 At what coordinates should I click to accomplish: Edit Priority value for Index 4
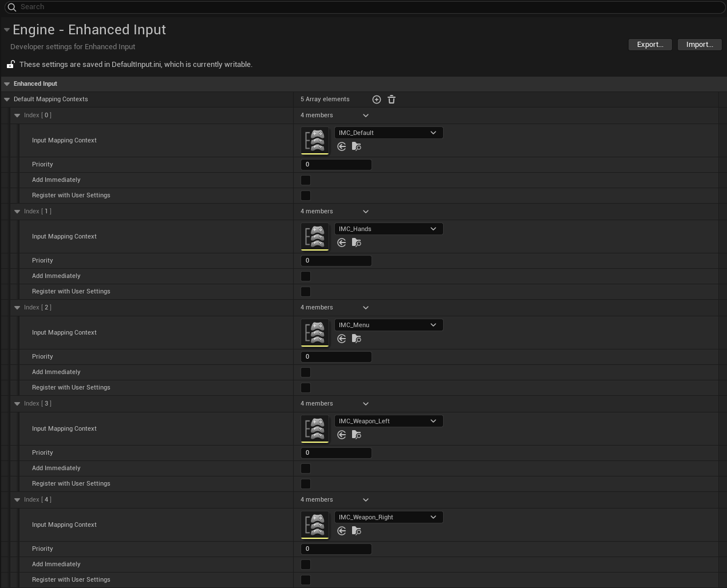pyautogui.click(x=336, y=549)
